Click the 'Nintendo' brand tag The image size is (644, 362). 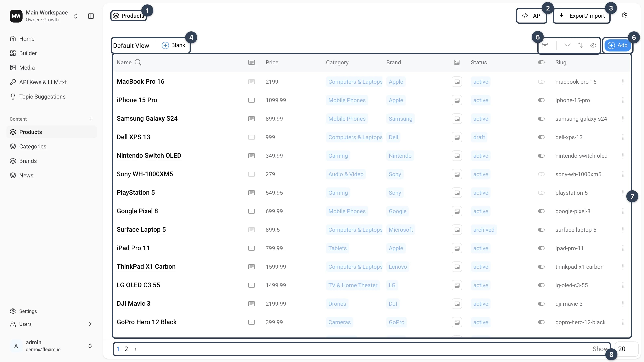click(x=400, y=156)
